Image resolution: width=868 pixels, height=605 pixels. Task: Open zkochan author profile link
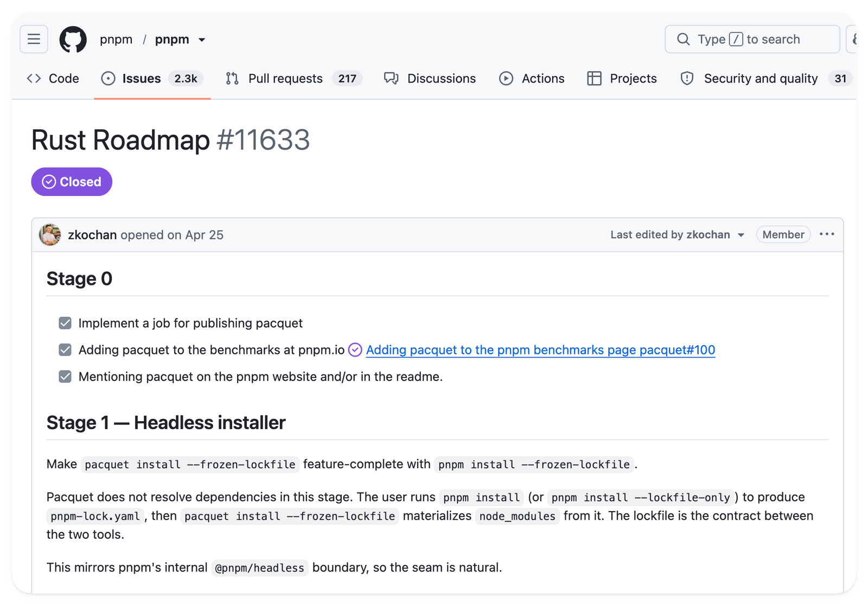(92, 235)
